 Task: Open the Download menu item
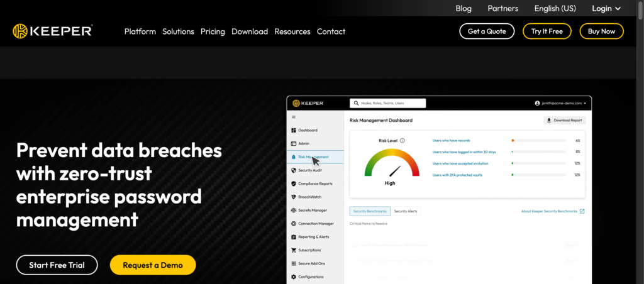click(x=250, y=31)
